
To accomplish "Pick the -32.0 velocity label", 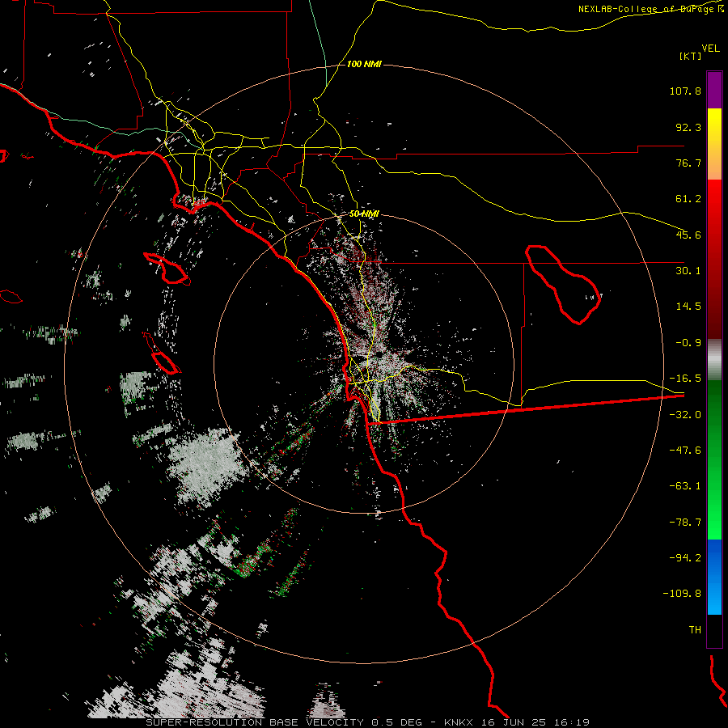I will (685, 415).
